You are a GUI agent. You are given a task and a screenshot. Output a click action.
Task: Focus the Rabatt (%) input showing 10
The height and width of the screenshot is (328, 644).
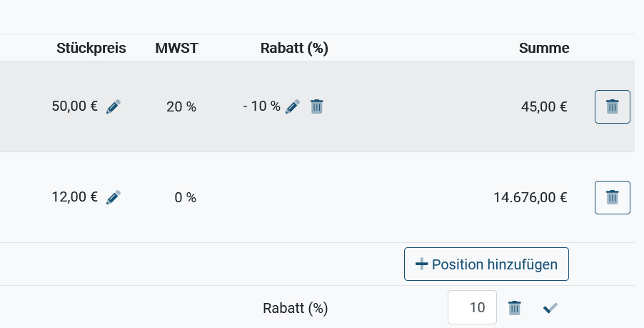[473, 307]
